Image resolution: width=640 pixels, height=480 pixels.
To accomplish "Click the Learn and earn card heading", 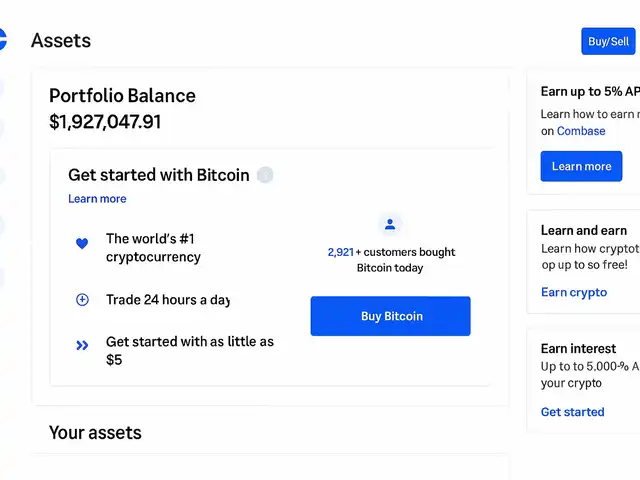I will coord(584,230).
